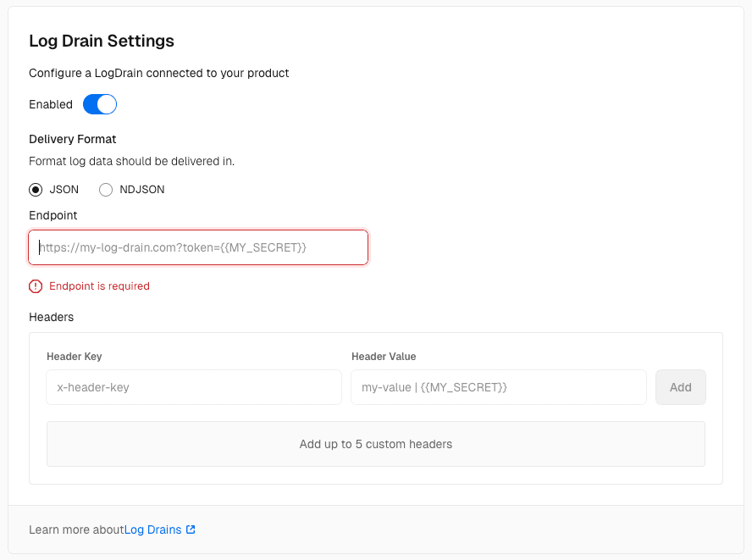Click the 'Headers' section label

click(52, 317)
